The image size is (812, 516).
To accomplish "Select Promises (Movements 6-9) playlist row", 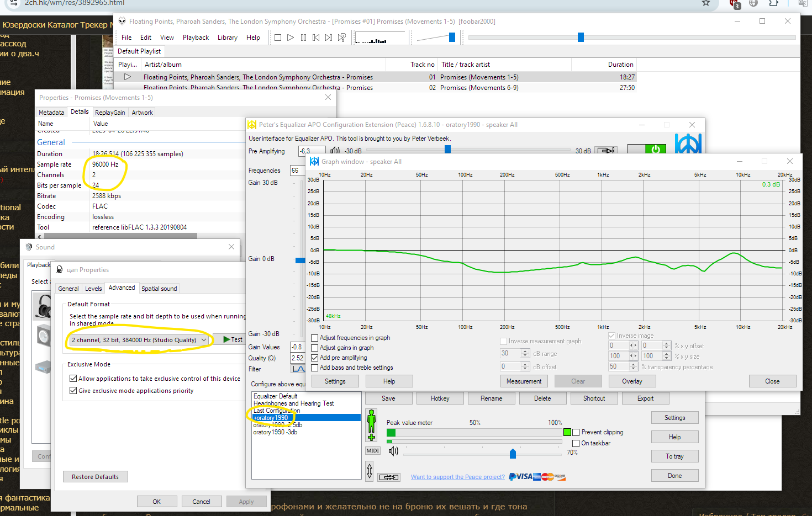I will pyautogui.click(x=375, y=88).
